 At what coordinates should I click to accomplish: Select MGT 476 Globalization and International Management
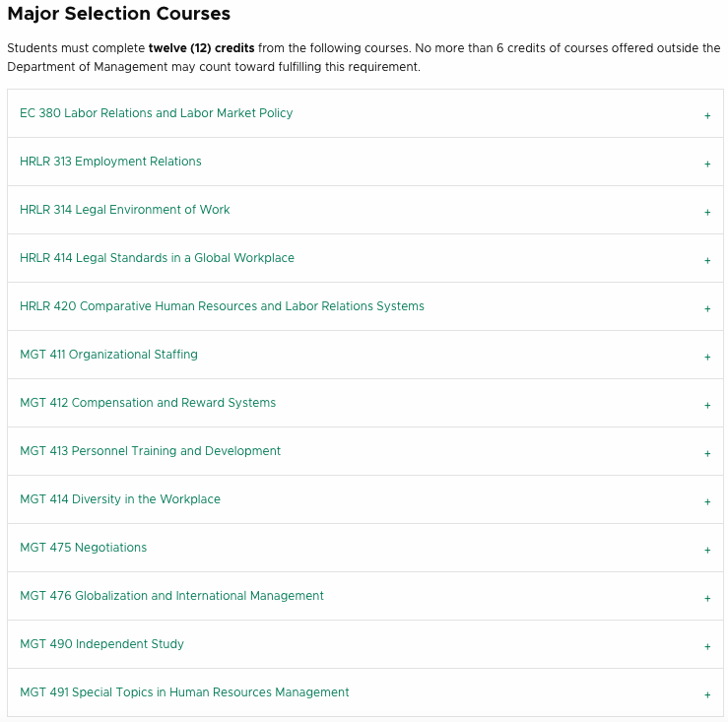[x=171, y=596]
